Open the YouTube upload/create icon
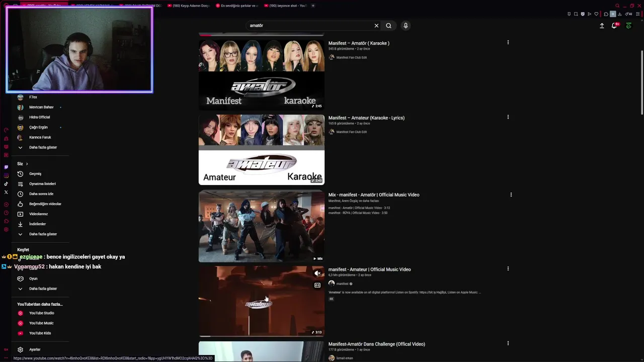The height and width of the screenshot is (362, 644). click(x=602, y=26)
